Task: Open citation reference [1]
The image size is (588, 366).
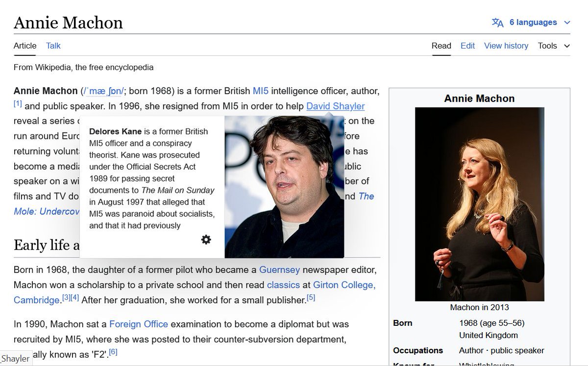Action: 18,104
